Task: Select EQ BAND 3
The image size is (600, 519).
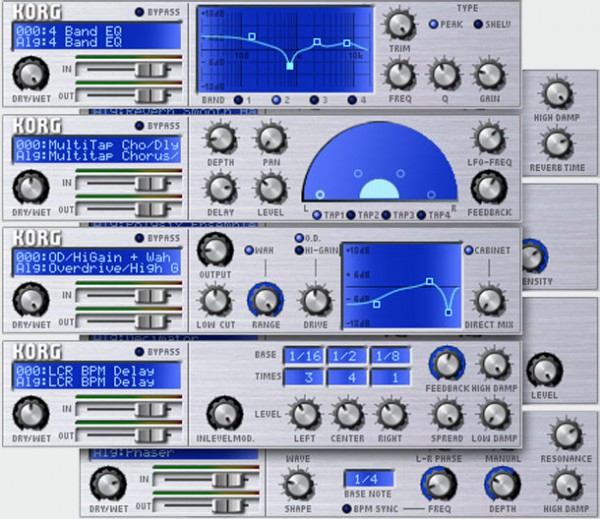Action: pyautogui.click(x=314, y=100)
